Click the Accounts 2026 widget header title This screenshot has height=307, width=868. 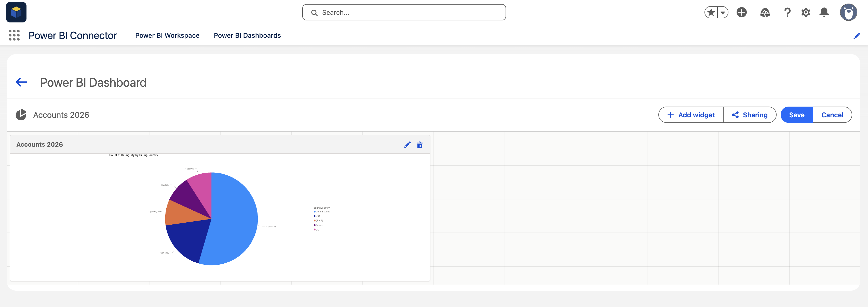(x=39, y=144)
